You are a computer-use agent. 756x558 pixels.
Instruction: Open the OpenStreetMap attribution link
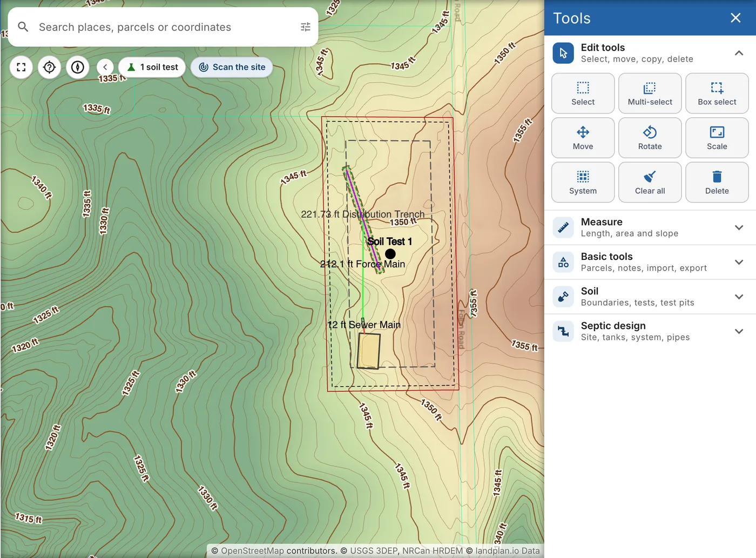pyautogui.click(x=252, y=551)
